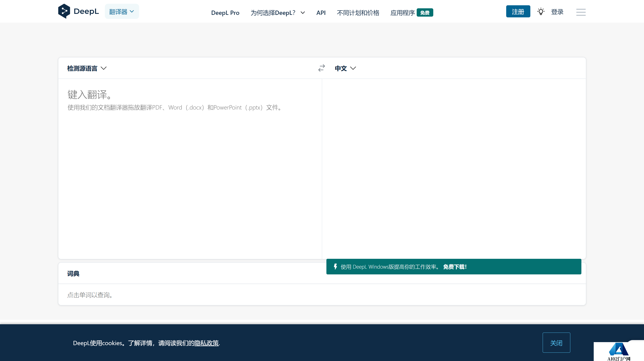Toggle the light bulb theme icon
The height and width of the screenshot is (361, 644).
(x=541, y=12)
